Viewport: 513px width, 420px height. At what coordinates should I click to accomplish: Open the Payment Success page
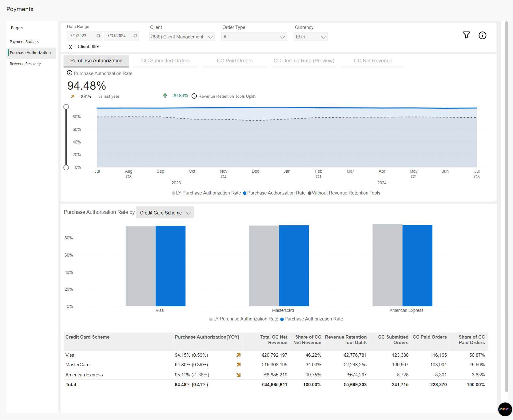pyautogui.click(x=24, y=42)
